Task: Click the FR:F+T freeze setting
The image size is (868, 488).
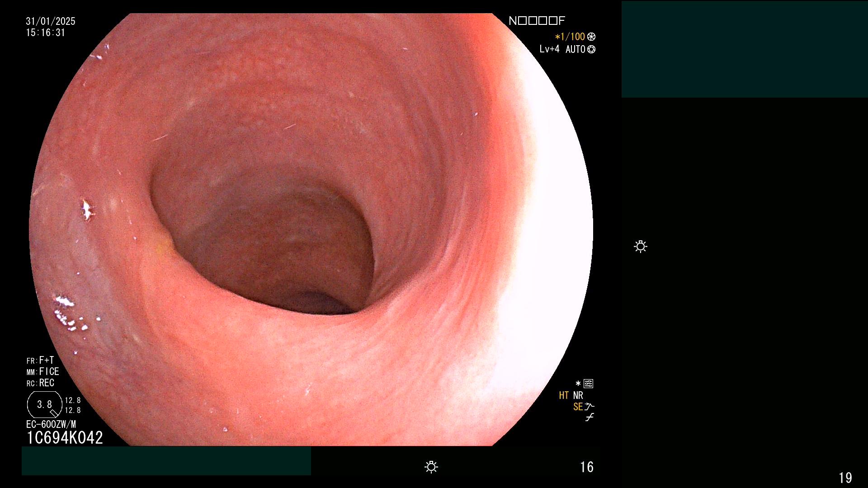Action: tap(40, 360)
